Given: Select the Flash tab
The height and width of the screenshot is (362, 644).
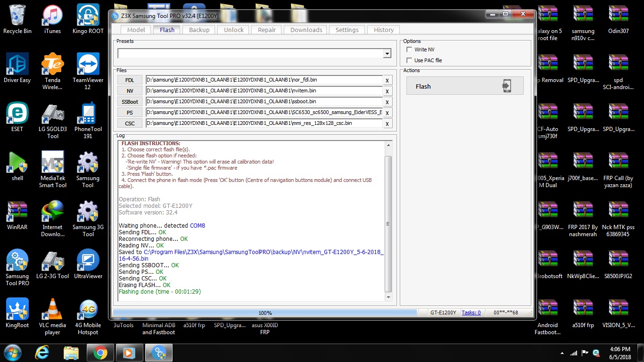Looking at the screenshot, I should coord(167,30).
